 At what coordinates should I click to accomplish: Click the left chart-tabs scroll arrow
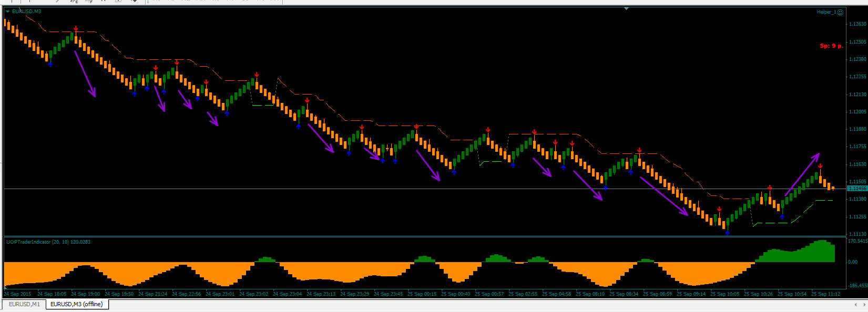click(856, 304)
